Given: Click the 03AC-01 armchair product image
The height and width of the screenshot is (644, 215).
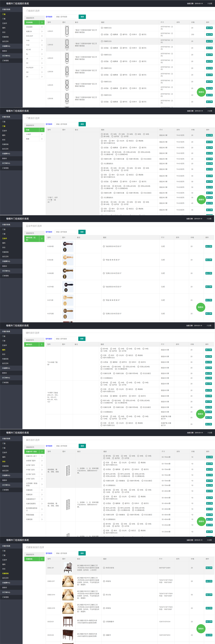Looking at the screenshot, I should [x=68, y=568].
